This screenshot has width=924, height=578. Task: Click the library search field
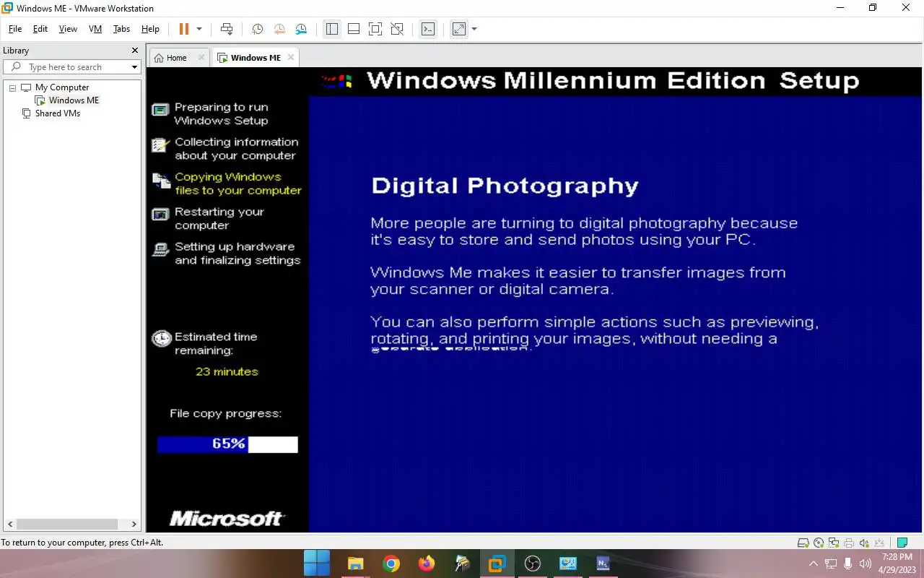[71, 67]
